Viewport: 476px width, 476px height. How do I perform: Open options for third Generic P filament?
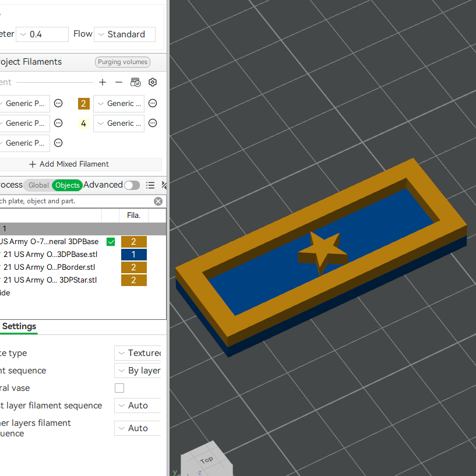click(x=58, y=143)
